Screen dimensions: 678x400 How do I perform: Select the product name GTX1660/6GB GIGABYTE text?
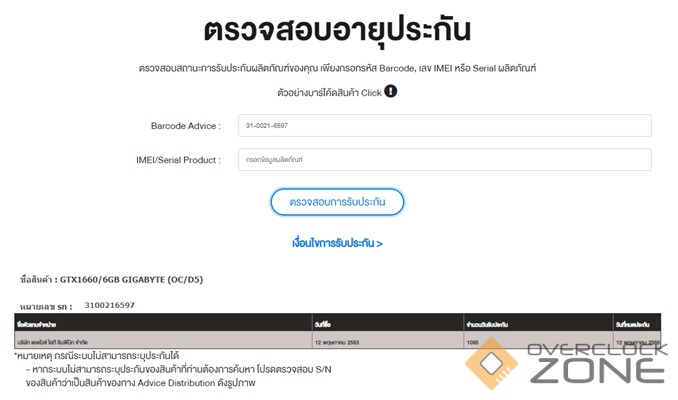(131, 280)
